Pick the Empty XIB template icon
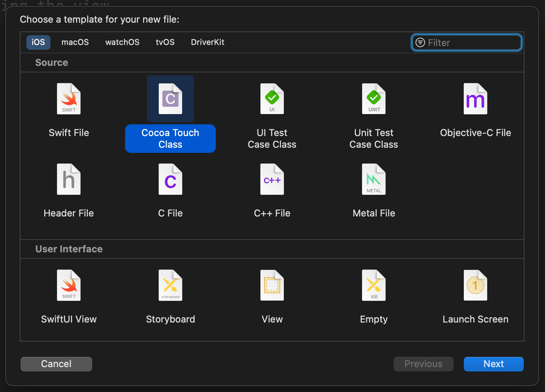Screen dimensions: 545x392 click(374, 285)
